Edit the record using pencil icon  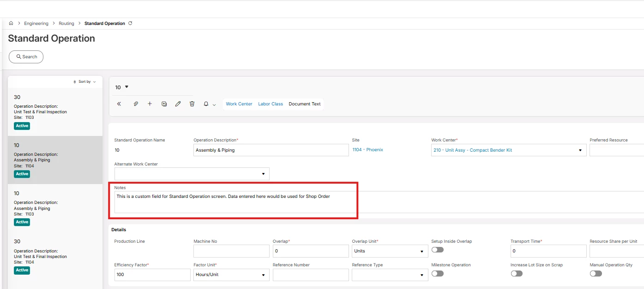click(178, 104)
